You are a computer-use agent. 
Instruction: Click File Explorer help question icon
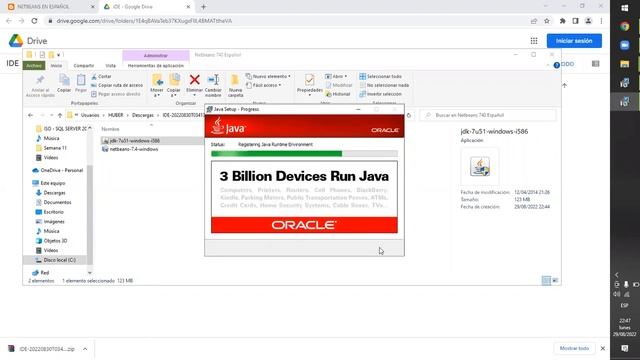pyautogui.click(x=556, y=65)
